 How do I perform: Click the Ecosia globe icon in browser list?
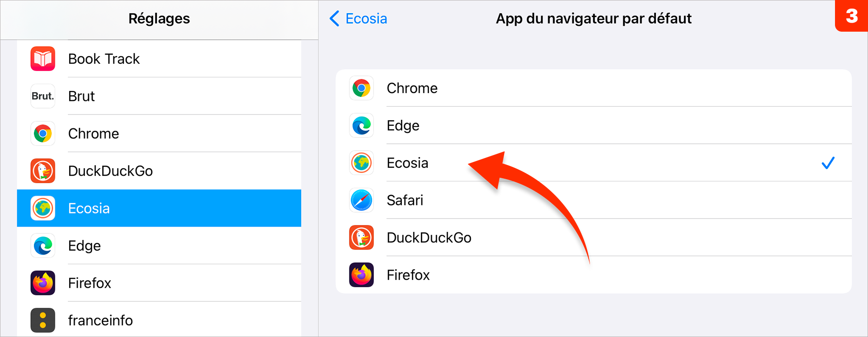coord(361,163)
